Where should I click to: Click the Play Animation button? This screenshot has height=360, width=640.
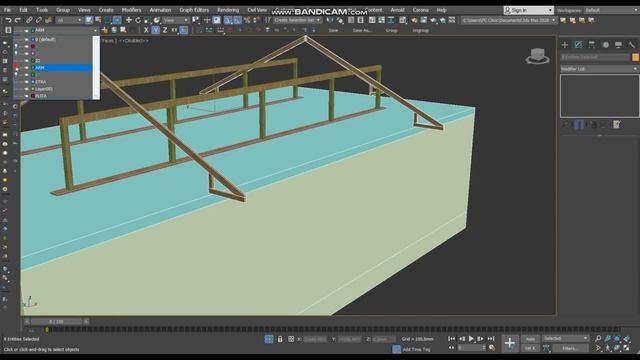(471, 339)
